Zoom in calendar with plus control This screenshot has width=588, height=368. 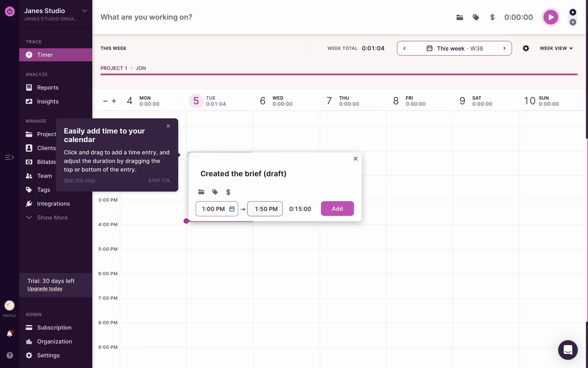114,101
